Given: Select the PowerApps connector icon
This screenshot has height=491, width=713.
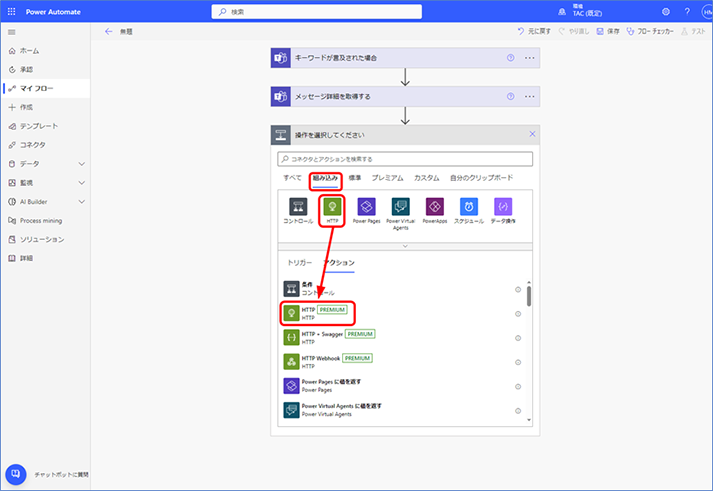Looking at the screenshot, I should (435, 207).
